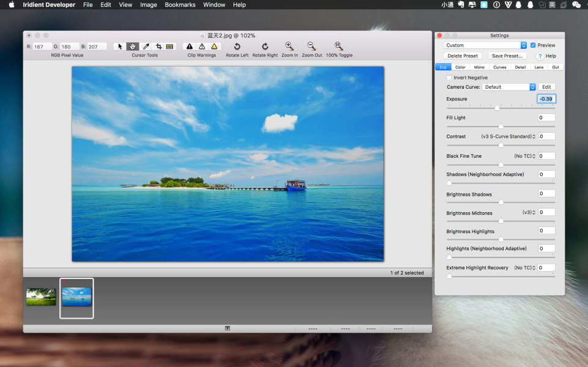This screenshot has width=588, height=367.
Task: Click the Save Preset... button
Action: [x=507, y=56]
